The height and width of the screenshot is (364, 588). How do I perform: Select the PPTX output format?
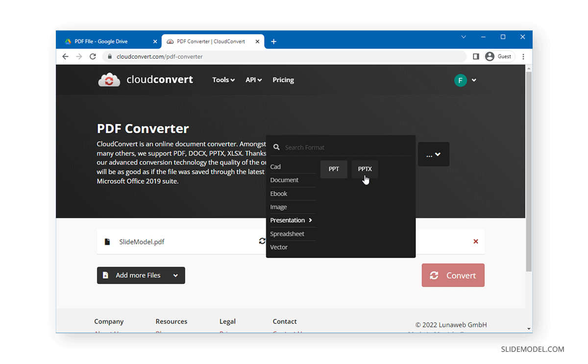click(365, 169)
